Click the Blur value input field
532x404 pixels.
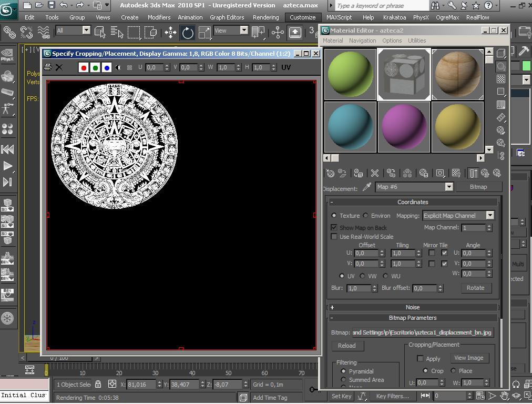coord(359,288)
